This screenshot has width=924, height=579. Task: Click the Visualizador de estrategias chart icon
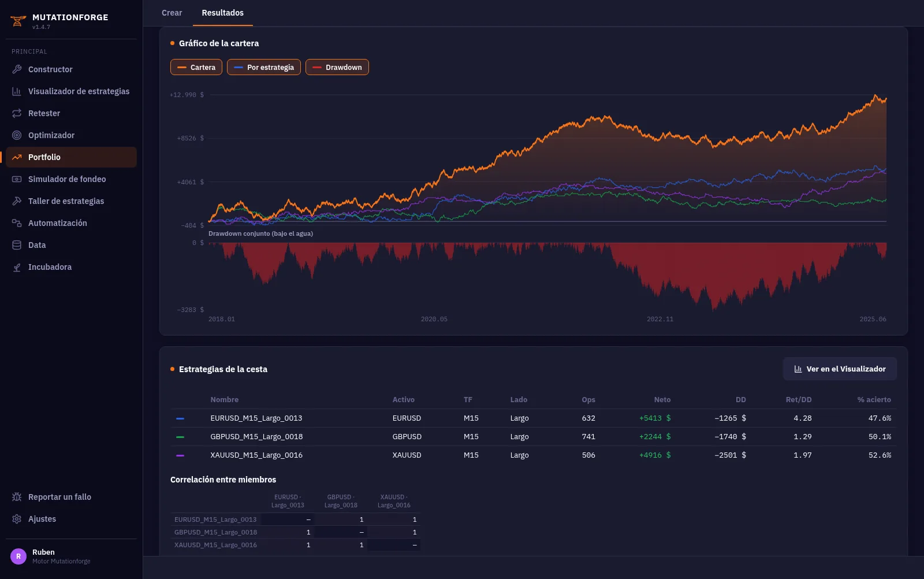click(x=17, y=91)
